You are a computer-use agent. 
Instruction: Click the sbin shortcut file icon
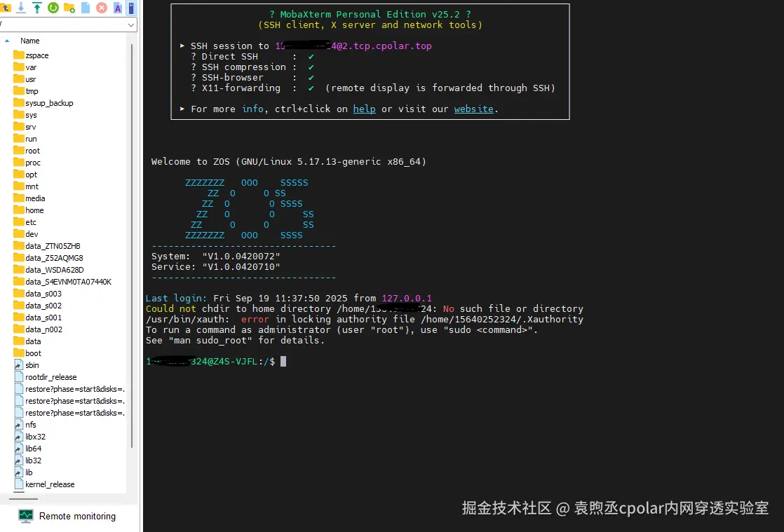[x=18, y=365]
